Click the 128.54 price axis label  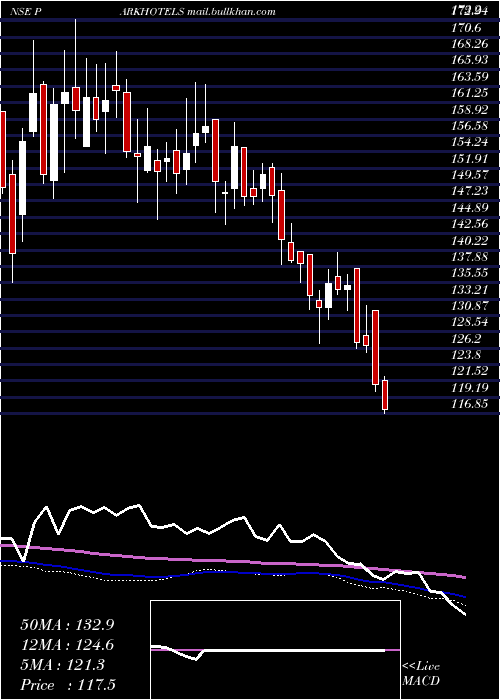click(471, 322)
